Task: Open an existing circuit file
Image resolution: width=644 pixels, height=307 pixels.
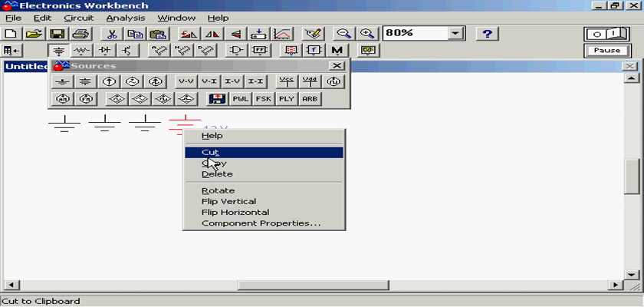Action: (35, 34)
